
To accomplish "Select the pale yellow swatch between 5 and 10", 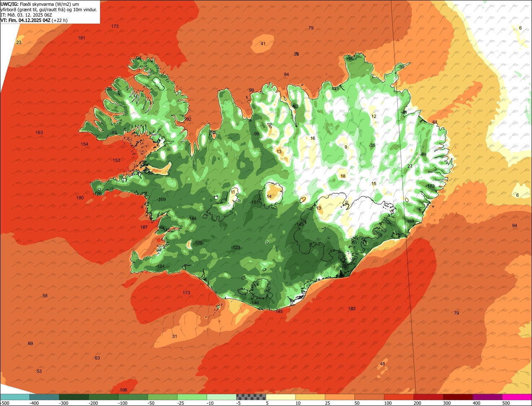I will pyautogui.click(x=281, y=397).
